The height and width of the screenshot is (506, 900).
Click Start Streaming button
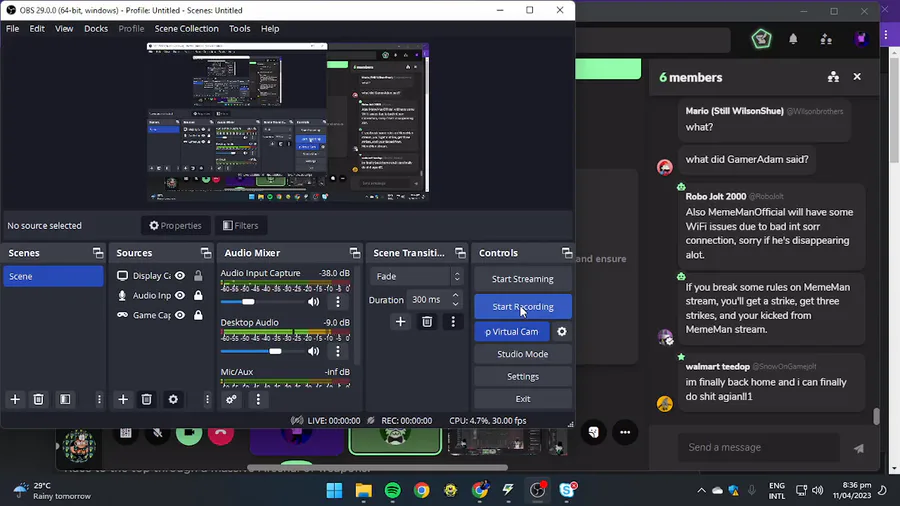(x=523, y=279)
